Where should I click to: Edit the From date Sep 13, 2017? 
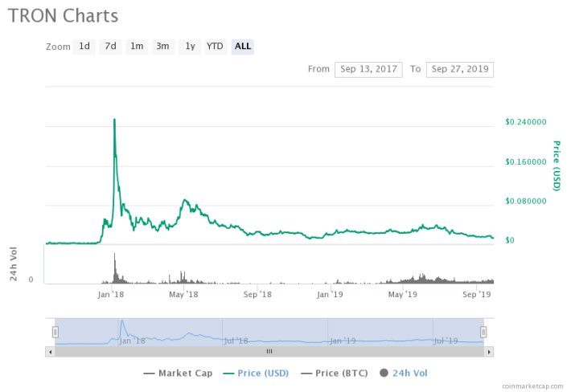pyautogui.click(x=368, y=69)
